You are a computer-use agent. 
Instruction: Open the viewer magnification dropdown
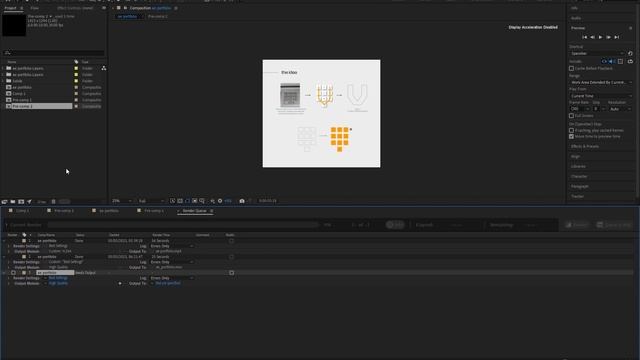tap(121, 201)
